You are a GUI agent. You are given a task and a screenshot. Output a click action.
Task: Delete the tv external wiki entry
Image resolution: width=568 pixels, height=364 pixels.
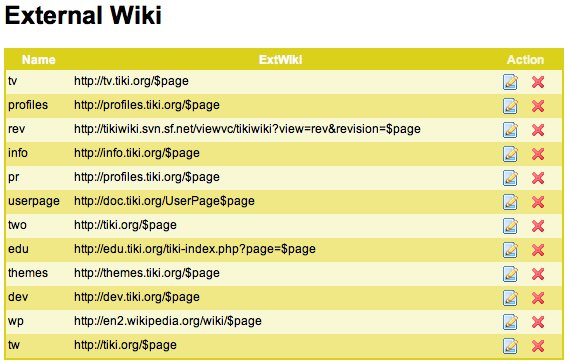click(x=538, y=82)
